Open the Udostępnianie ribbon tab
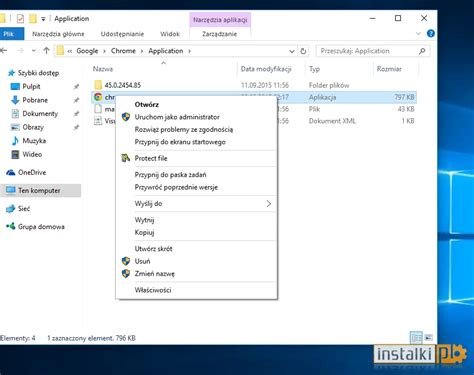 (122, 34)
